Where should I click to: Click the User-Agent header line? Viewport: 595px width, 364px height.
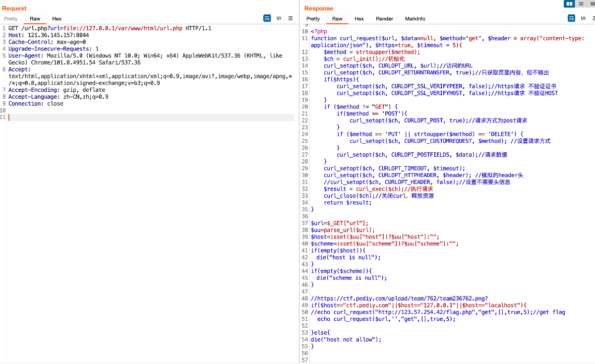coord(145,59)
